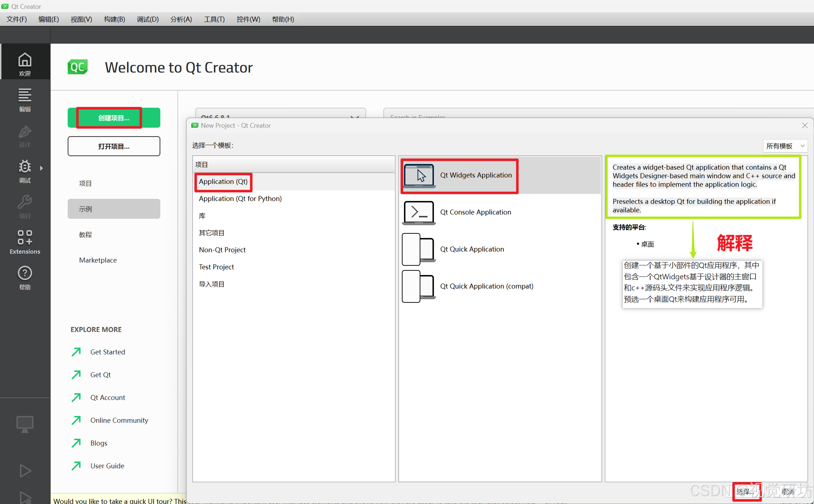Expand the arrow beside the Debug mode

coord(41,168)
